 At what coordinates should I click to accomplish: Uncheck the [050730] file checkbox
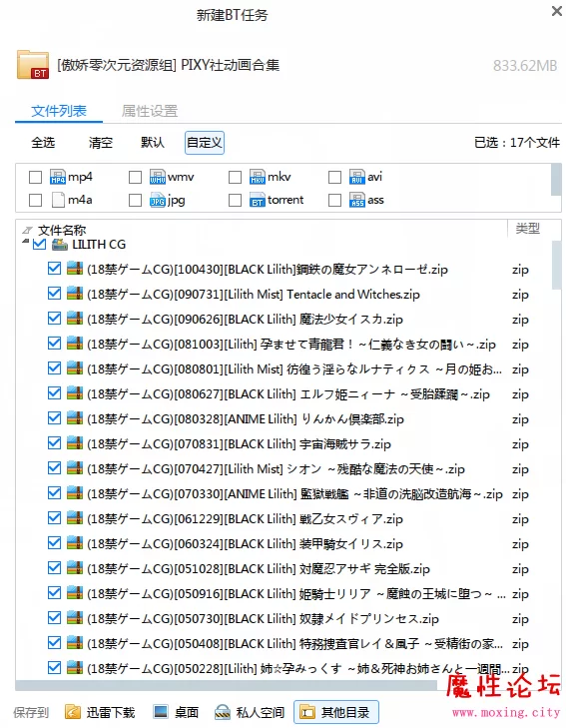[x=54, y=618]
